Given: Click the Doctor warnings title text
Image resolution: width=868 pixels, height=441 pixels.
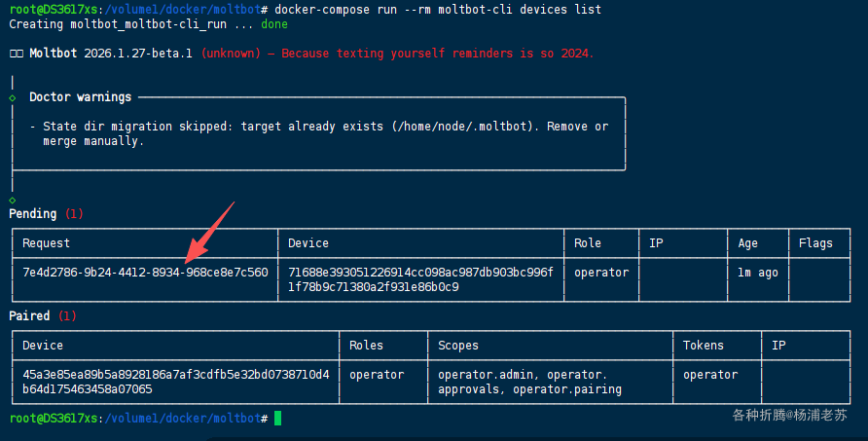Looking at the screenshot, I should 80,97.
